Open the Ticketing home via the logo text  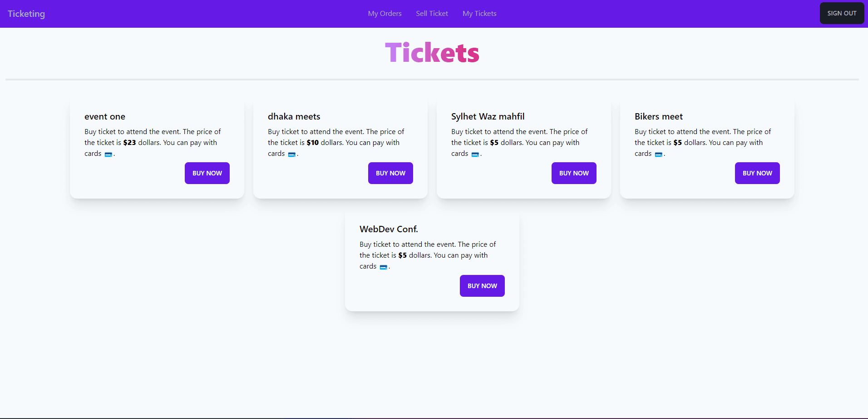click(26, 13)
